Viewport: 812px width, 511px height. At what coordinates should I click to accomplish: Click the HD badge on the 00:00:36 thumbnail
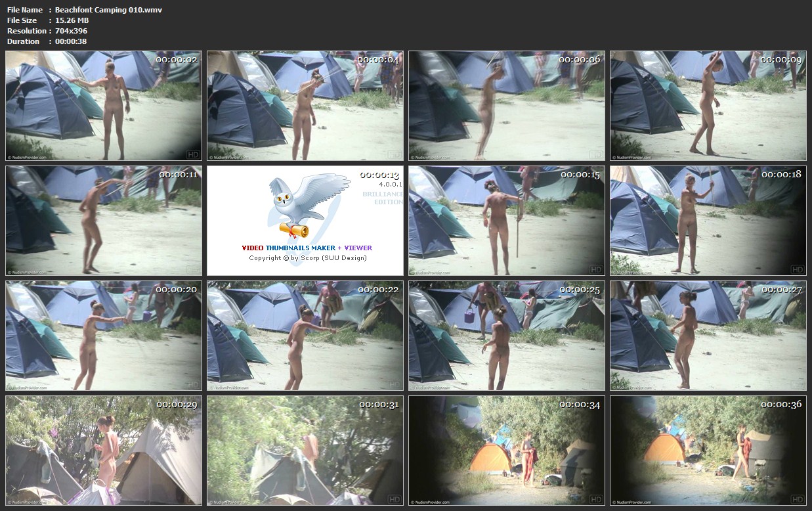[797, 499]
